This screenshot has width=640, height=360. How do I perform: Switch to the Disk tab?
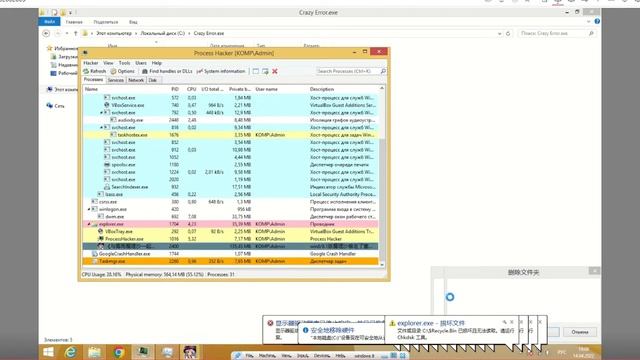coord(153,80)
